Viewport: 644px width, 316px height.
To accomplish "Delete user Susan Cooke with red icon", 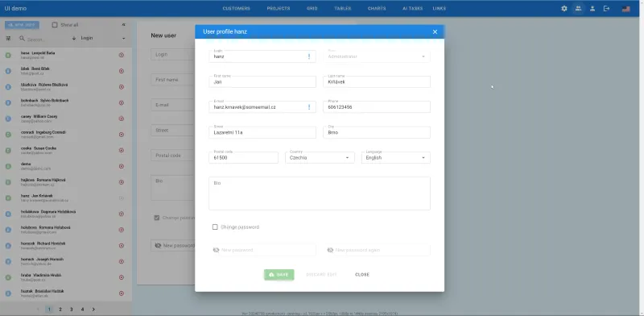I will coord(122,150).
